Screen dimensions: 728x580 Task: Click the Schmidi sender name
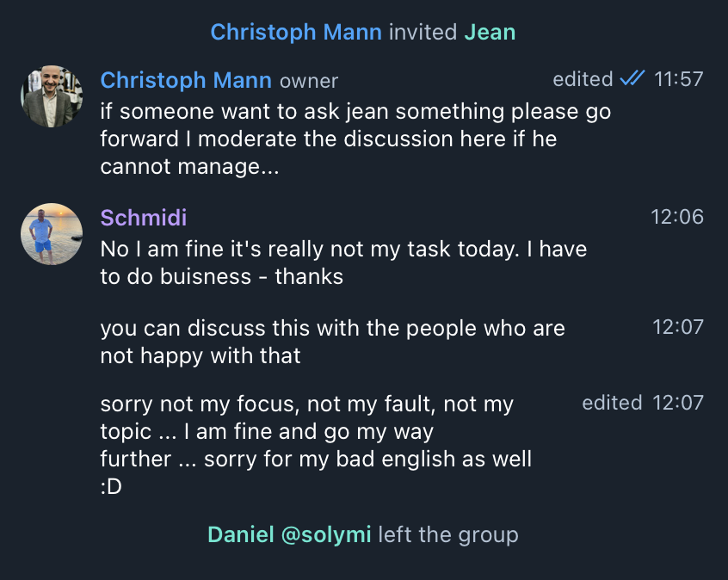[x=144, y=218]
